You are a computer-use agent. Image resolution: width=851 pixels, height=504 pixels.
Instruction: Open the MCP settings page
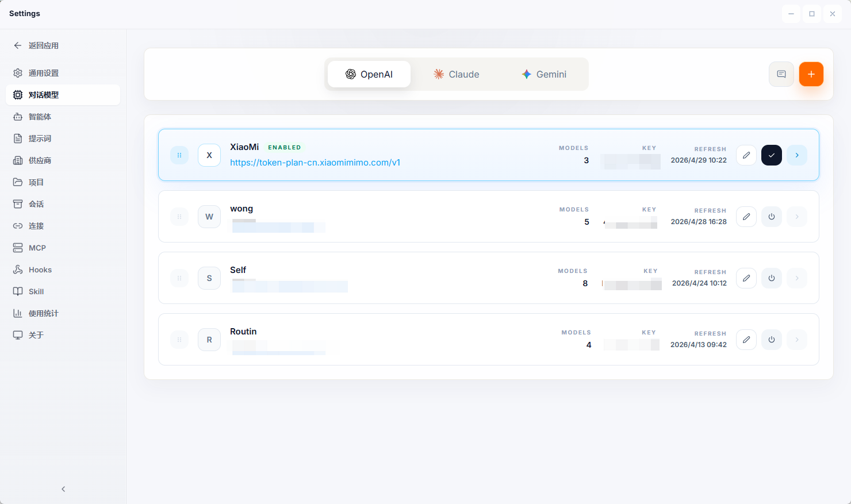coord(63,248)
